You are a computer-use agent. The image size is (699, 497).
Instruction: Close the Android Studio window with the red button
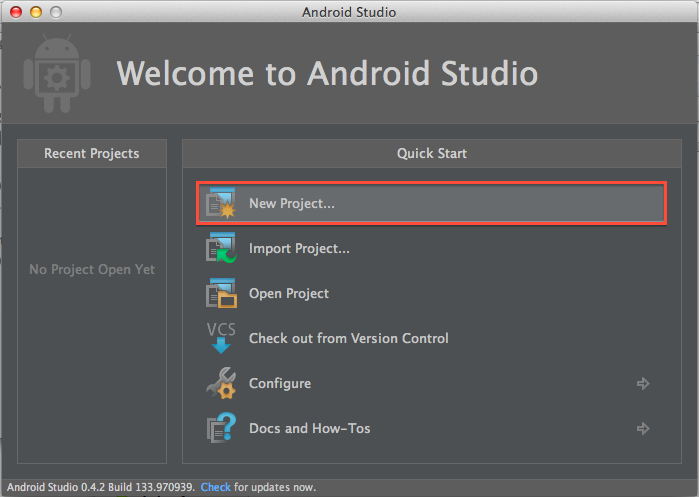pos(16,12)
